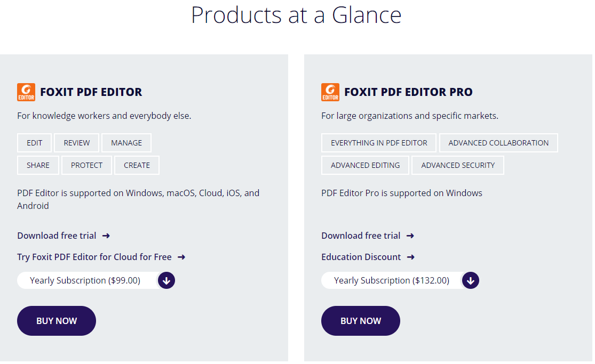
Task: Open Yearly Subscription ($132.00) dropdown
Action: 391,280
